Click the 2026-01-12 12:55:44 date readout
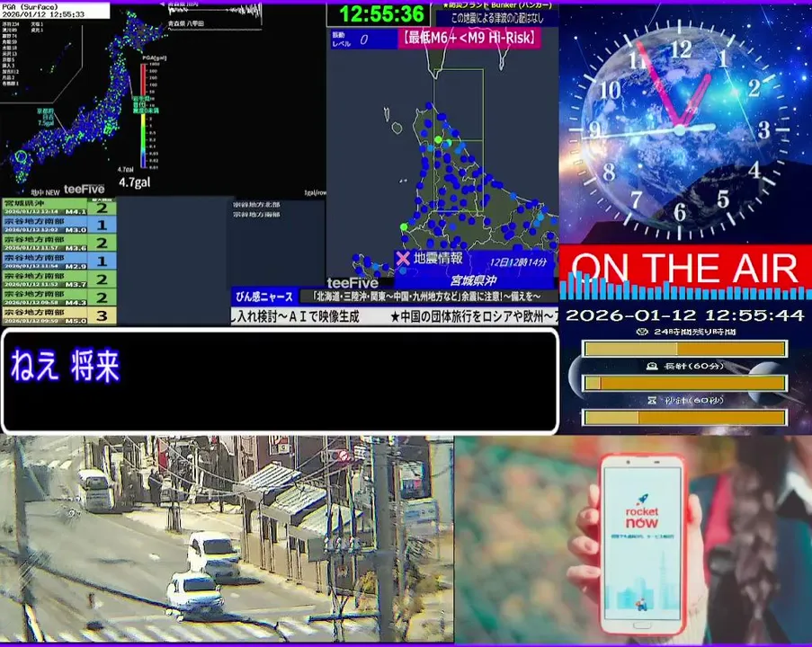The width and height of the screenshot is (812, 647). [685, 315]
